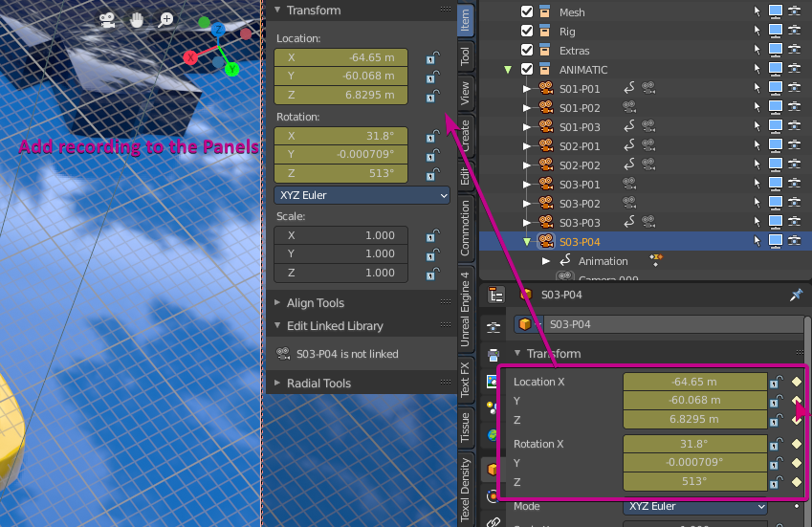Click the S03-P04 object name field
Screen dimensions: 812x527
tap(673, 324)
